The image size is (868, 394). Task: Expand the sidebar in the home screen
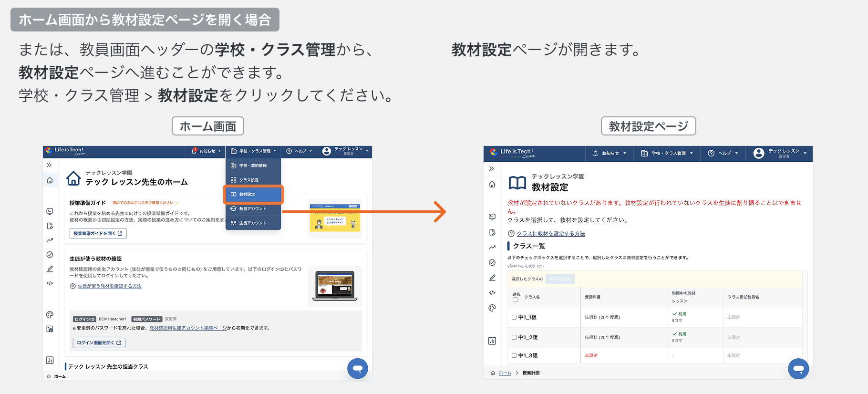click(49, 165)
